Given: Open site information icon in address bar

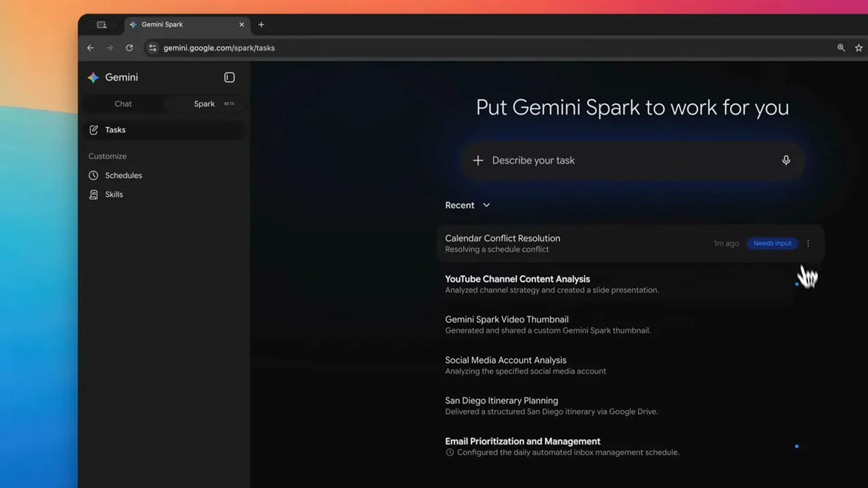Looking at the screenshot, I should 152,48.
